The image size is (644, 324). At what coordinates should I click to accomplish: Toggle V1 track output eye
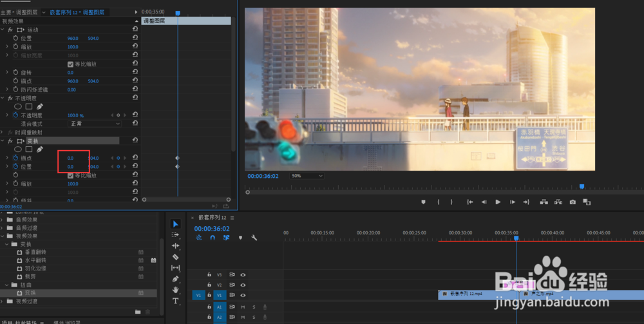243,295
